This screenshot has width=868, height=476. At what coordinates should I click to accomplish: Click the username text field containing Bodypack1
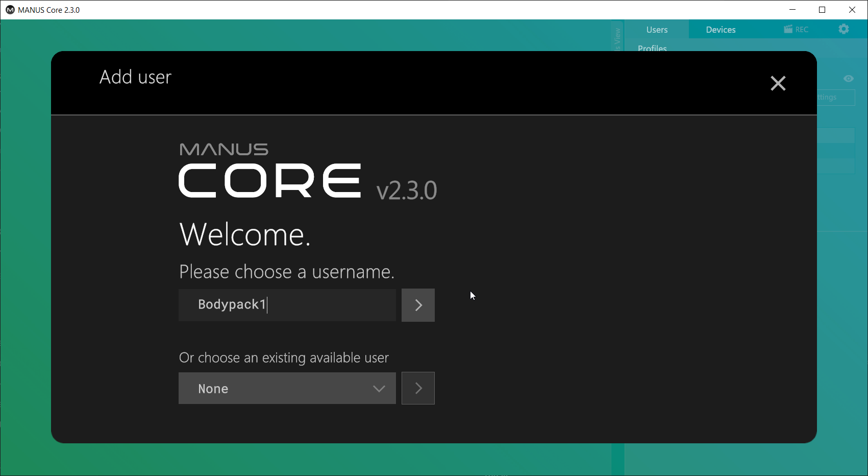point(287,305)
